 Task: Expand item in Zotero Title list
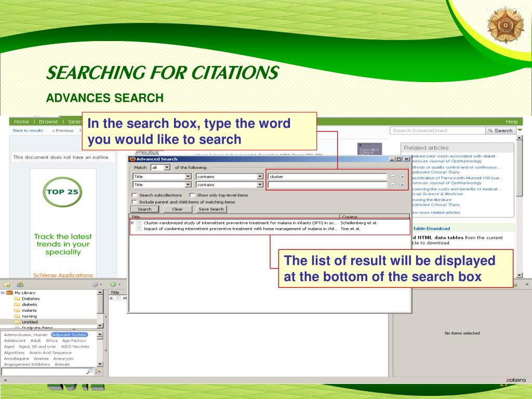pos(111,299)
